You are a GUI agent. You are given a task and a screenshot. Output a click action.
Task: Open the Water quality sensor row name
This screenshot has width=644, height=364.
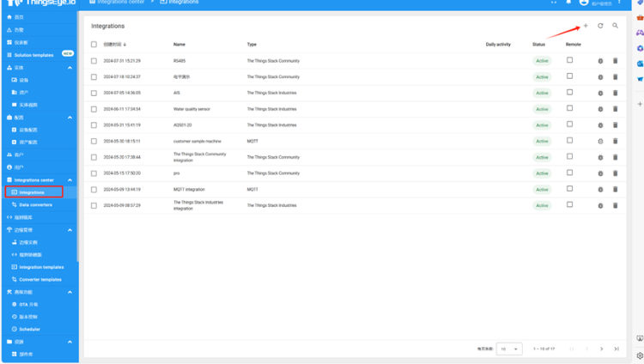click(x=191, y=109)
